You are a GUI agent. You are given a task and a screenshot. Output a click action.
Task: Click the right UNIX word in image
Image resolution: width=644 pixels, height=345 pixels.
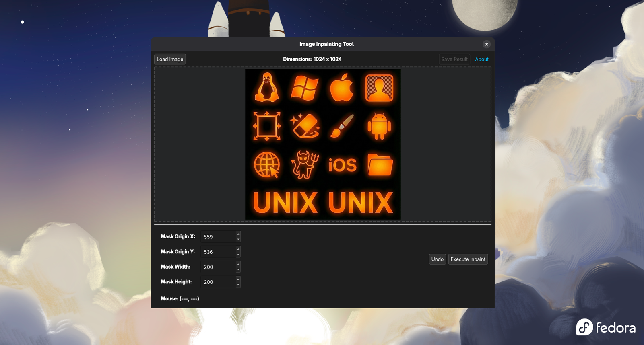(361, 202)
